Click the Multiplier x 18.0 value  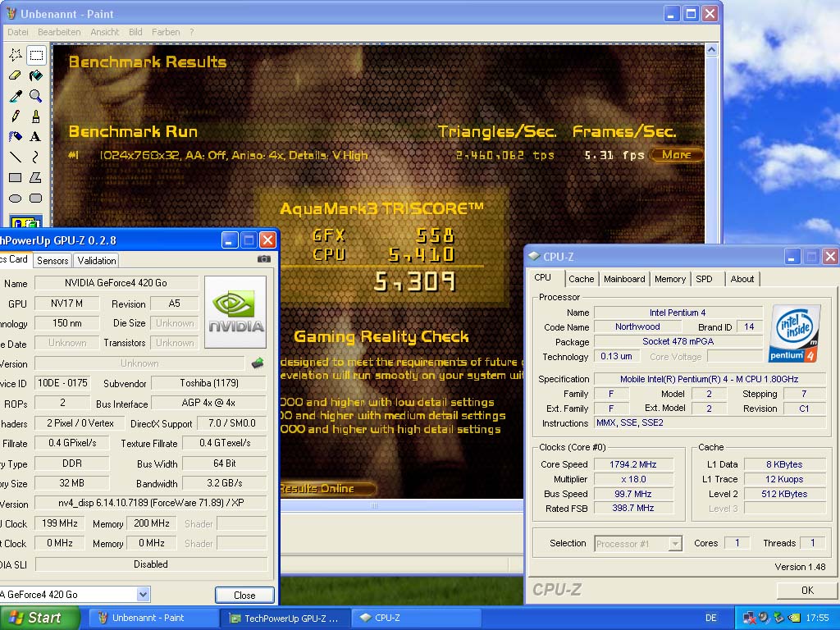(632, 479)
